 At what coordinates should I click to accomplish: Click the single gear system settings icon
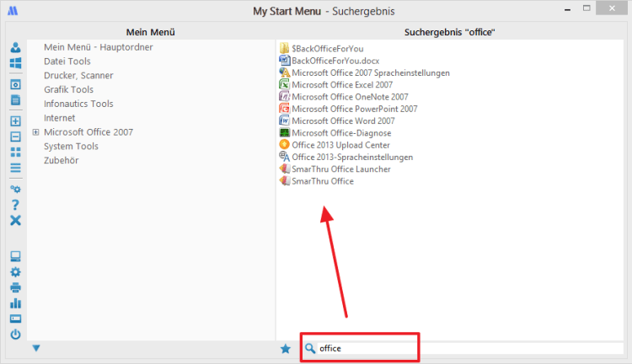[15, 272]
